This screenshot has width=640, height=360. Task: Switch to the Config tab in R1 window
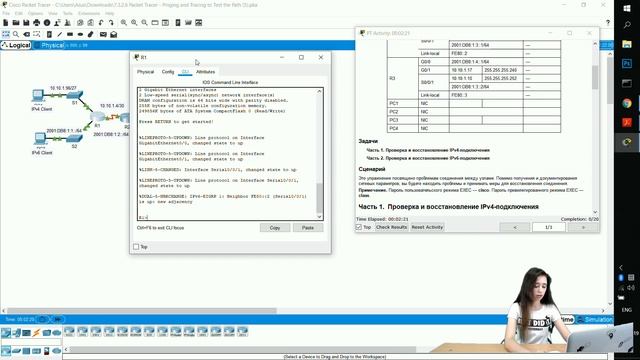click(x=168, y=72)
